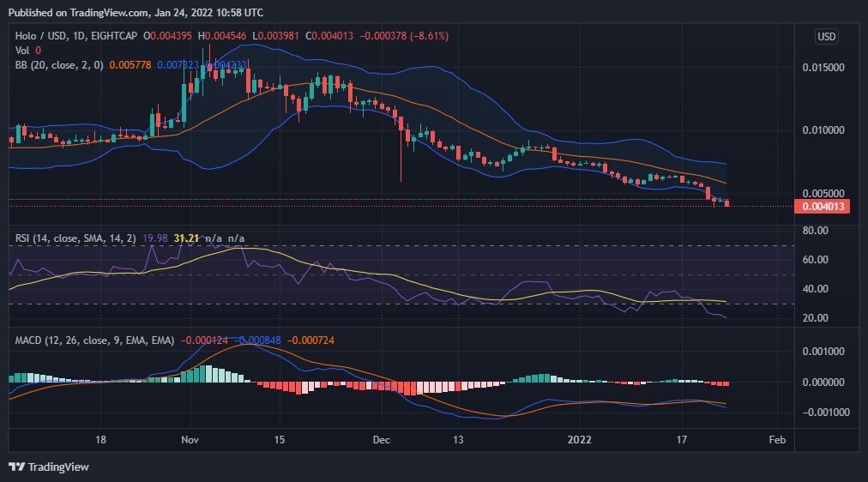Click the MACD histogram value −0.000124

click(204, 340)
